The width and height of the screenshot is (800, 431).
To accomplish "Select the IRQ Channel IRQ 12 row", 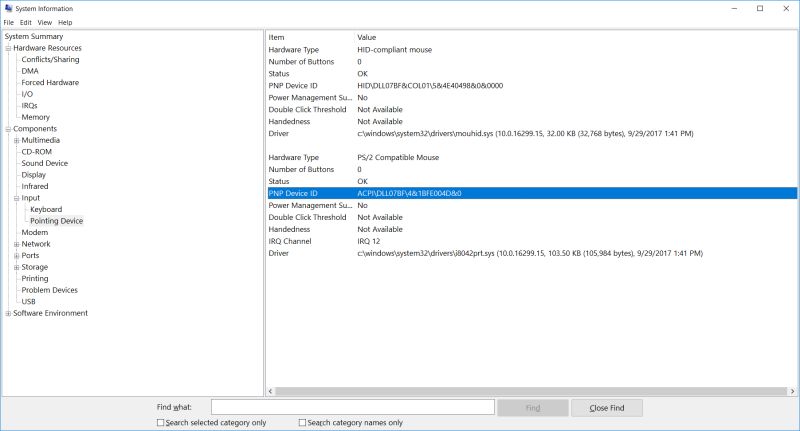I will pyautogui.click(x=532, y=241).
